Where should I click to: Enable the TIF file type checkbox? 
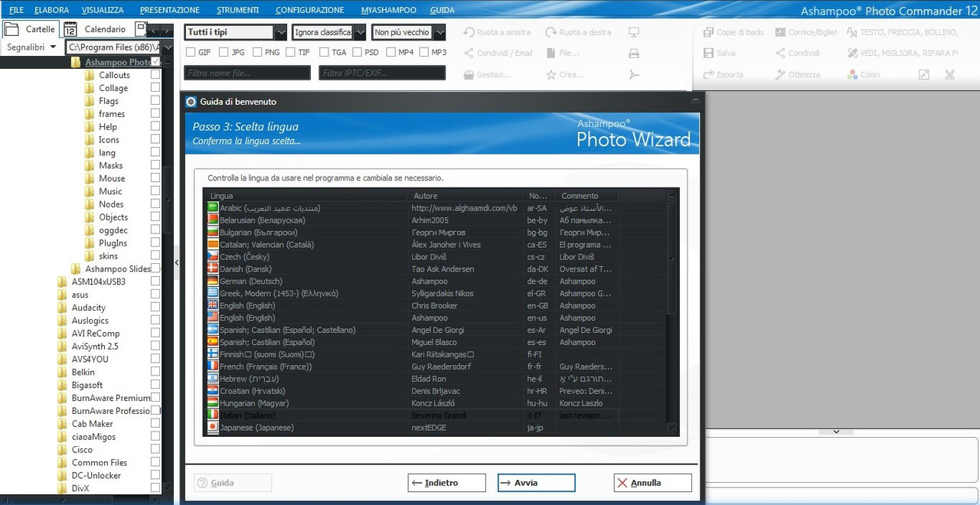click(290, 53)
